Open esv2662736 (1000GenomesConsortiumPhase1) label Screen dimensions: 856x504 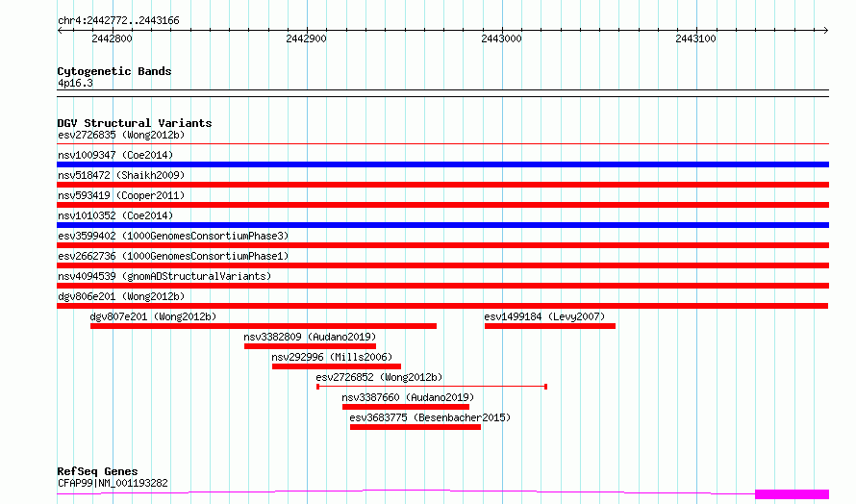173,256
